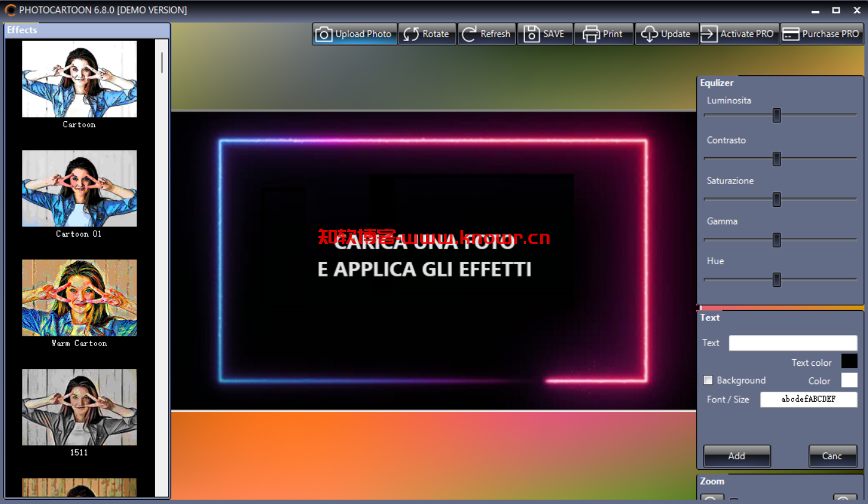The image size is (868, 504).
Task: Open Print from the toolbar
Action: click(x=603, y=34)
